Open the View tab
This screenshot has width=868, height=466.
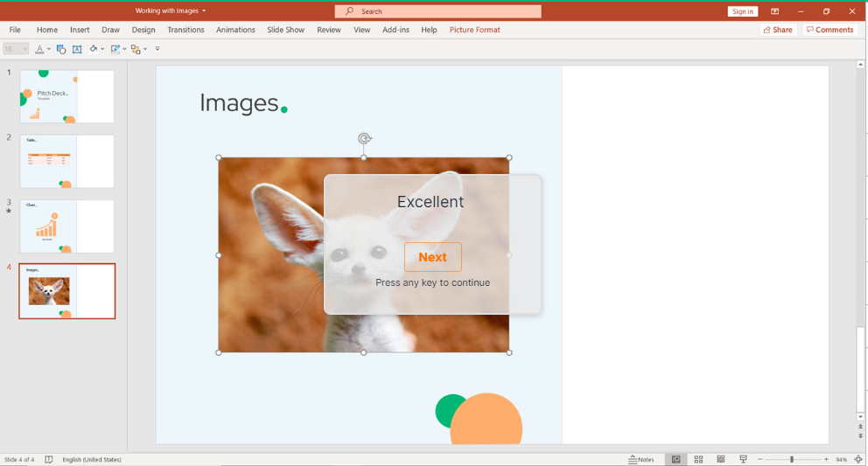coord(362,30)
